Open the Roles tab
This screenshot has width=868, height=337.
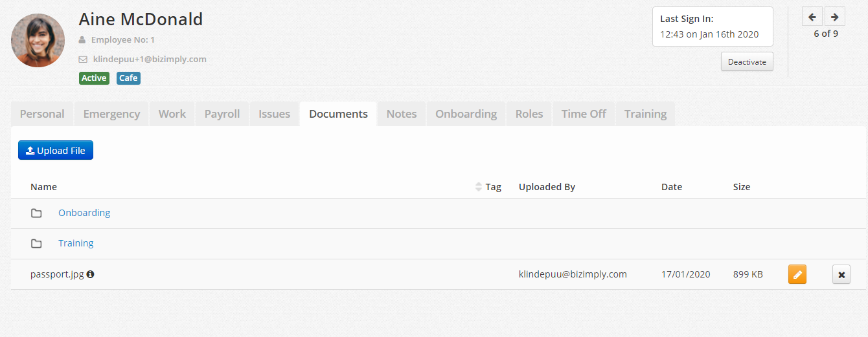[x=529, y=114]
